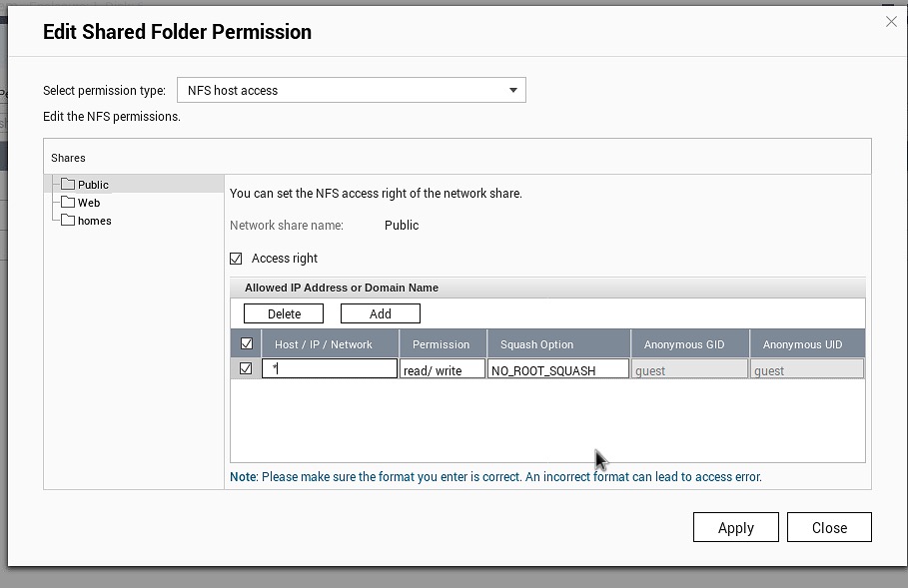Click the Close button
The width and height of the screenshot is (908, 588).
[829, 527]
